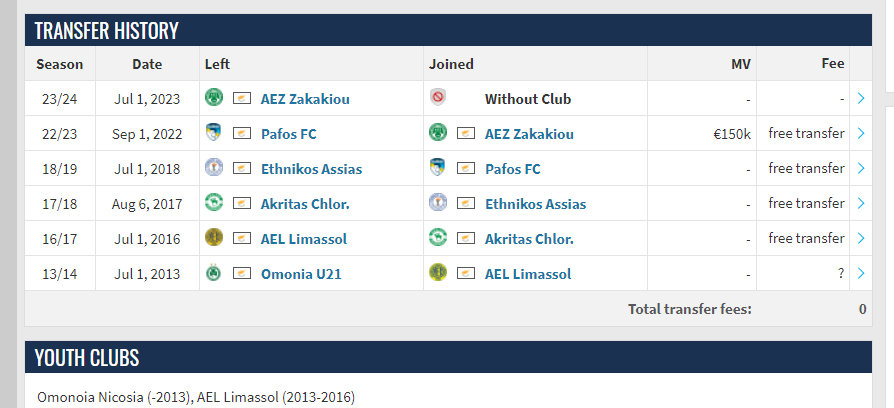Image resolution: width=894 pixels, height=408 pixels.
Task: Click Omonia U21 crest in 13/14 row
Action: pyautogui.click(x=213, y=273)
